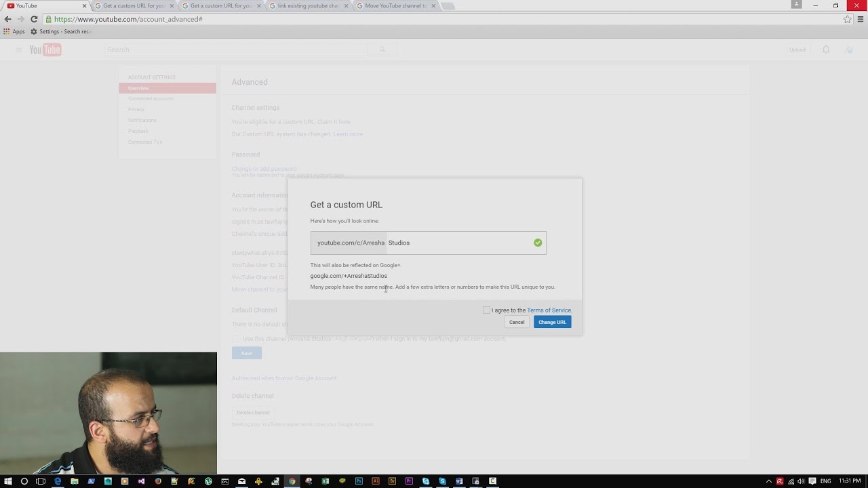Screen dimensions: 868x488
Task: Launch Visual Studio from the taskbar
Action: click(x=141, y=481)
